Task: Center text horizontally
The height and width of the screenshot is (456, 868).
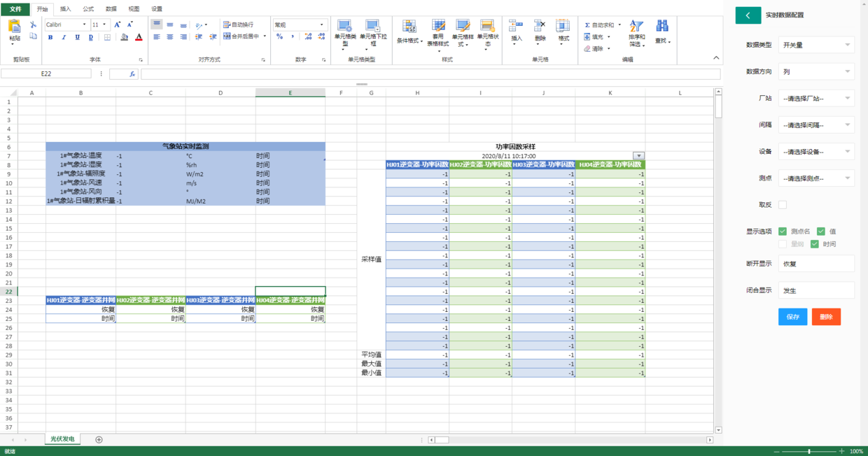Action: [170, 37]
